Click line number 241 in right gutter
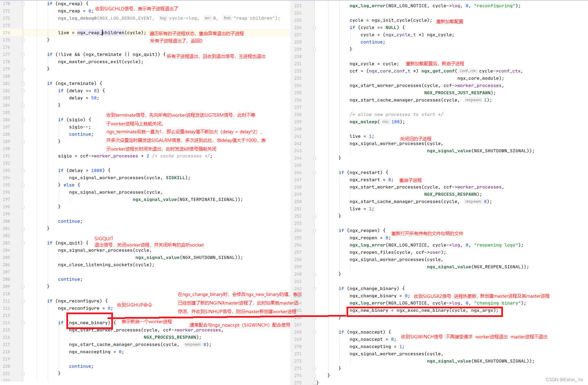The width and height of the screenshot is (588, 385). [298, 136]
